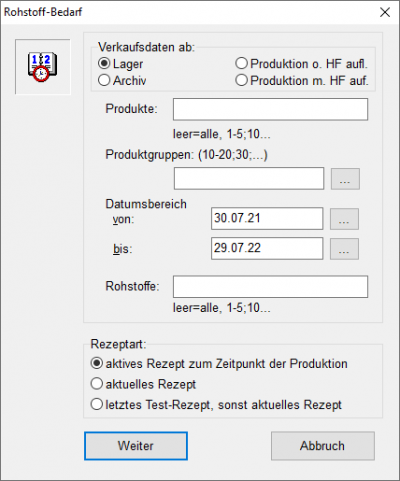Viewport: 400px width, 481px height.
Task: Click the Abbruch button
Action: click(323, 446)
